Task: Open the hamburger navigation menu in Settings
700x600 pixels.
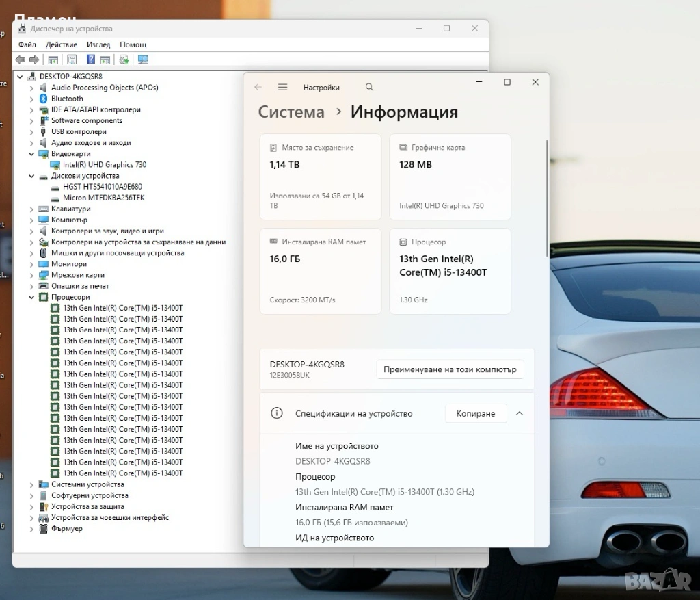Action: tap(282, 87)
